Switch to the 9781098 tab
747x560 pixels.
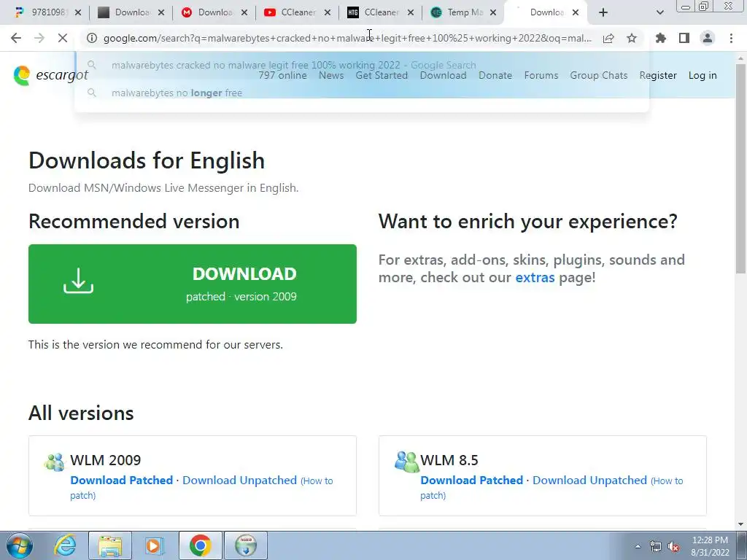coord(47,12)
